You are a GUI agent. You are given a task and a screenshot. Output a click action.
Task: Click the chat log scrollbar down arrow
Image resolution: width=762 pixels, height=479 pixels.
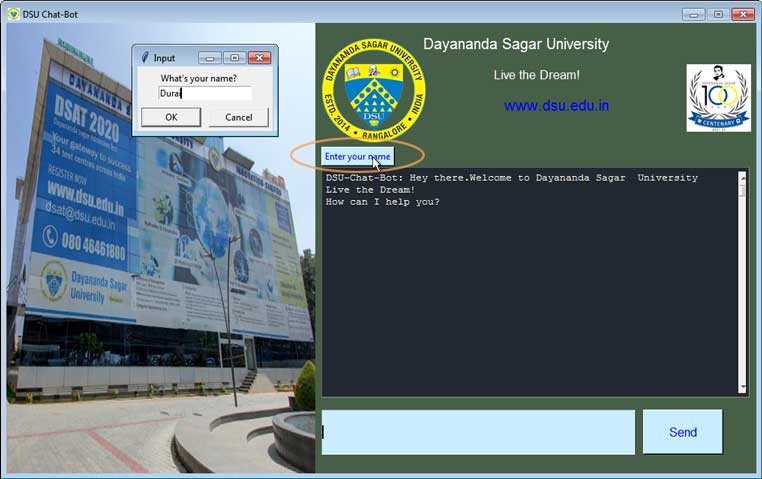tap(742, 388)
